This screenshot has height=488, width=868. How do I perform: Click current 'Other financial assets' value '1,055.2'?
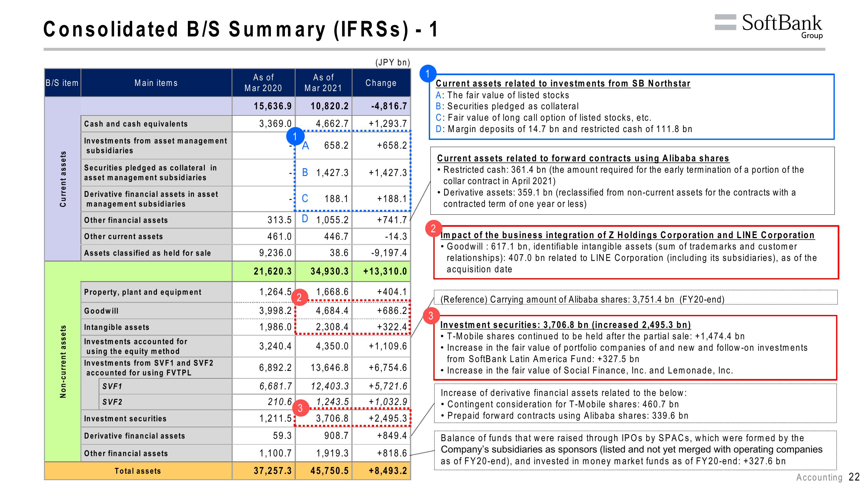332,220
